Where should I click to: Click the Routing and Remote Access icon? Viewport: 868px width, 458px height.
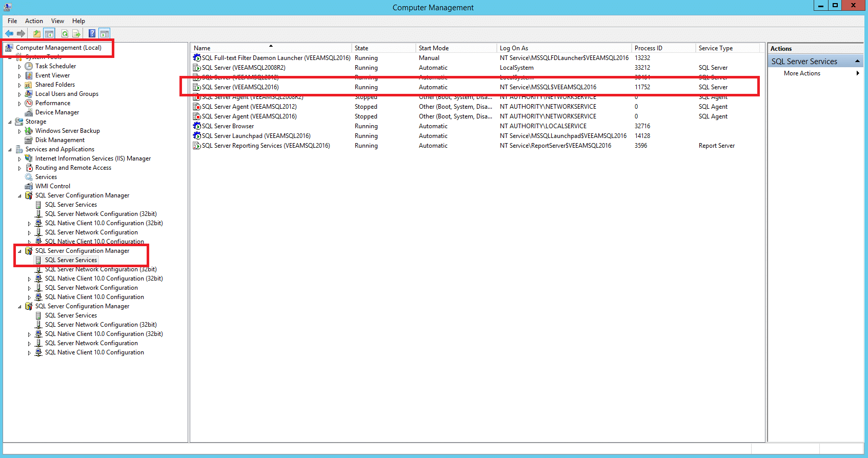coord(29,168)
